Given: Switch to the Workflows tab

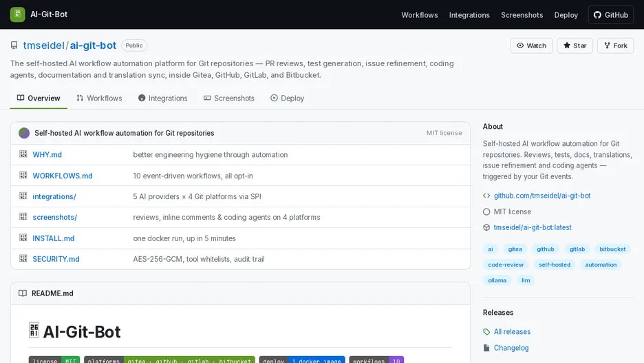Looking at the screenshot, I should coord(99,98).
